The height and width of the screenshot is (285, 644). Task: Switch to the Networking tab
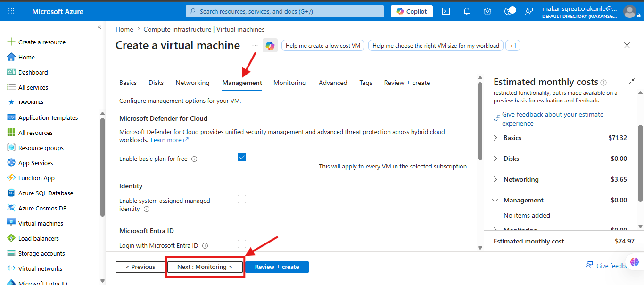tap(192, 83)
